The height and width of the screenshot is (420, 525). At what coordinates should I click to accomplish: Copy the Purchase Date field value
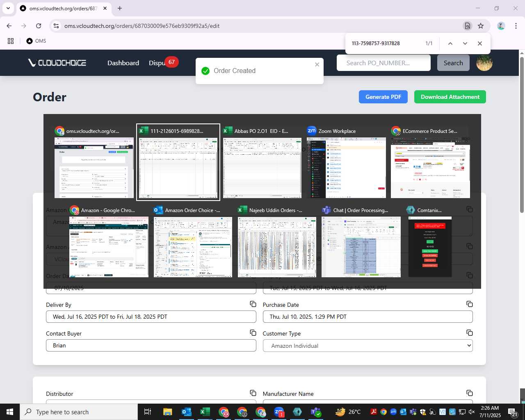[470, 304]
